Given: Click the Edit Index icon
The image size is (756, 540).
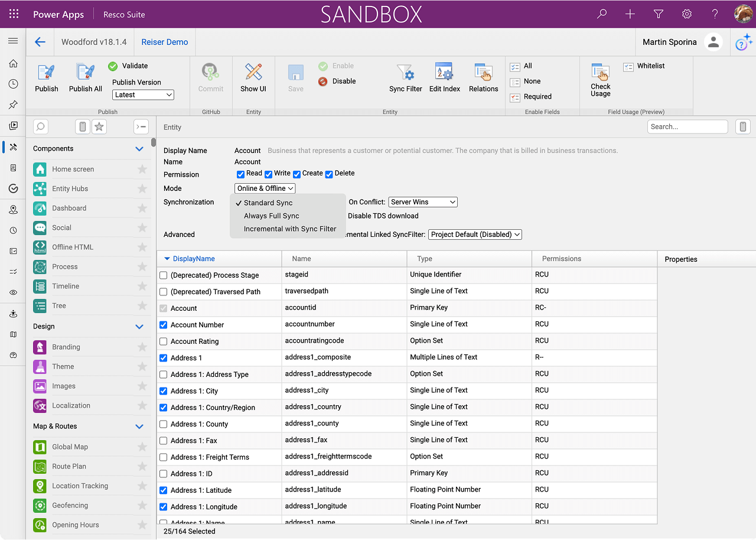Looking at the screenshot, I should [444, 73].
